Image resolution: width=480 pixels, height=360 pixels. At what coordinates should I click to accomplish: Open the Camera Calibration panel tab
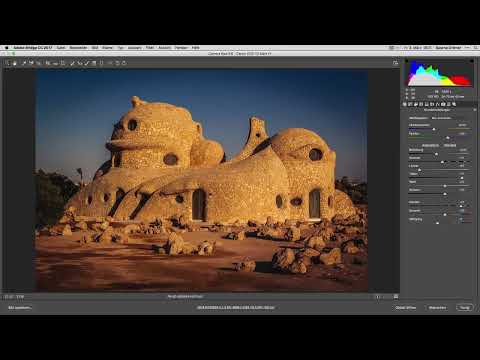pyautogui.click(x=443, y=104)
